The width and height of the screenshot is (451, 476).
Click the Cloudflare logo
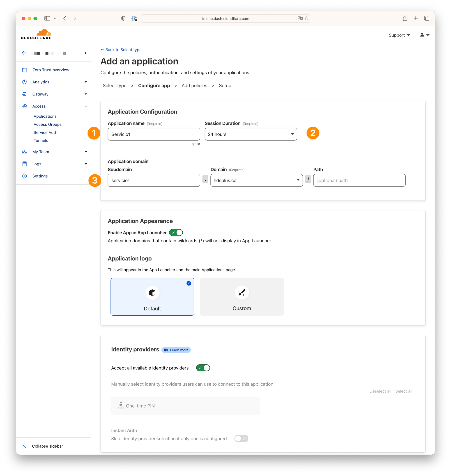(36, 34)
